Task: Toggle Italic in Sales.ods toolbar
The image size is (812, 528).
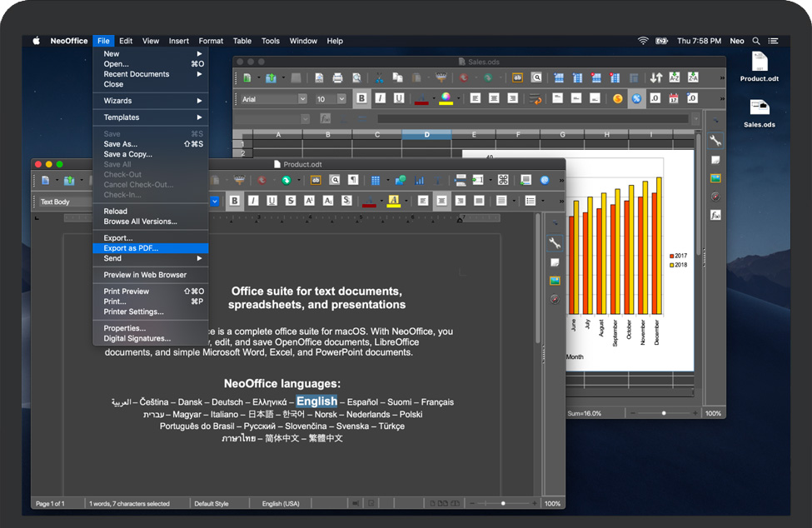Action: click(x=381, y=98)
